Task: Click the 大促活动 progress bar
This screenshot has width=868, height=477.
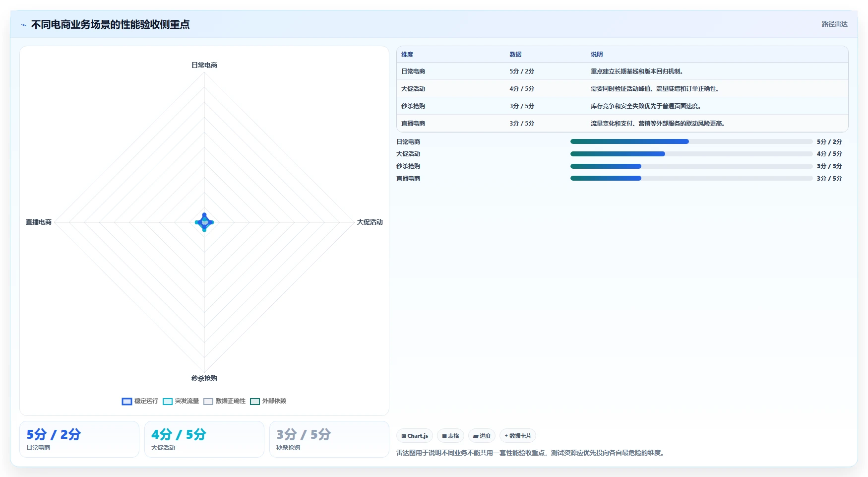Action: coord(691,154)
